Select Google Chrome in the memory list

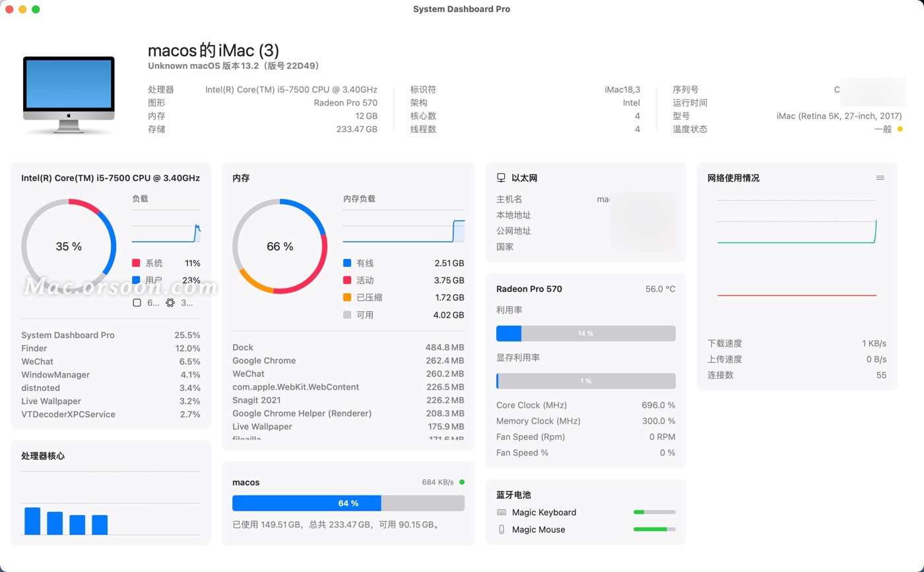pyautogui.click(x=264, y=360)
